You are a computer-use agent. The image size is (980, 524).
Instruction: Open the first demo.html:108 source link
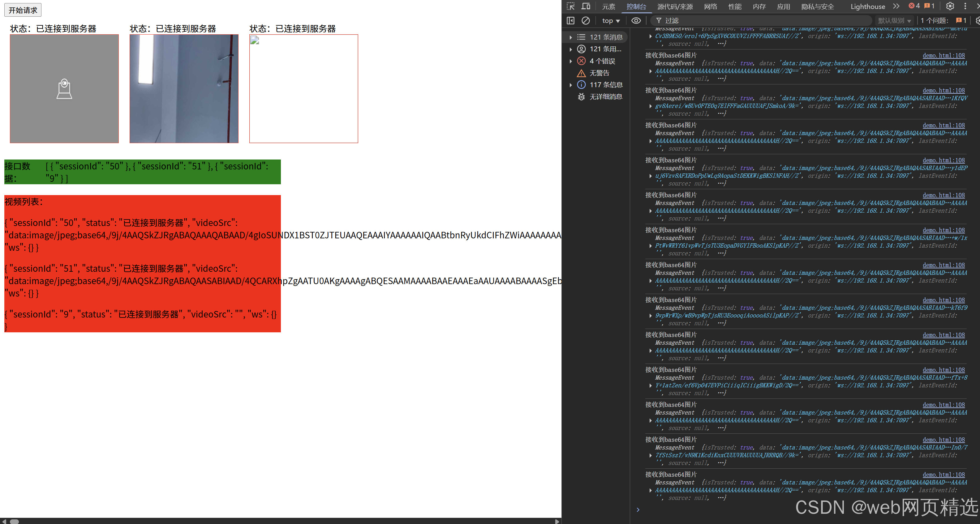pyautogui.click(x=943, y=56)
